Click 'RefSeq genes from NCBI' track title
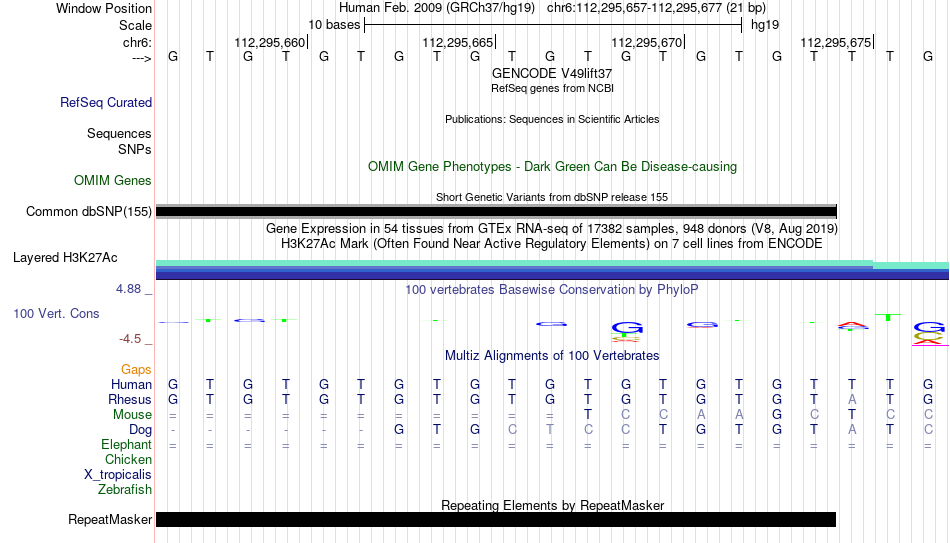This screenshot has height=543, width=950. point(553,88)
